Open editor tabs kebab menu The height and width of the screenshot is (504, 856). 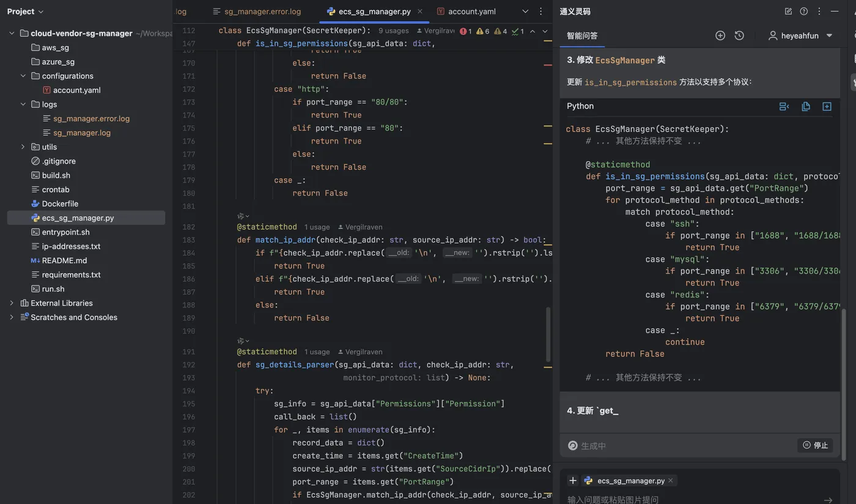click(x=541, y=11)
